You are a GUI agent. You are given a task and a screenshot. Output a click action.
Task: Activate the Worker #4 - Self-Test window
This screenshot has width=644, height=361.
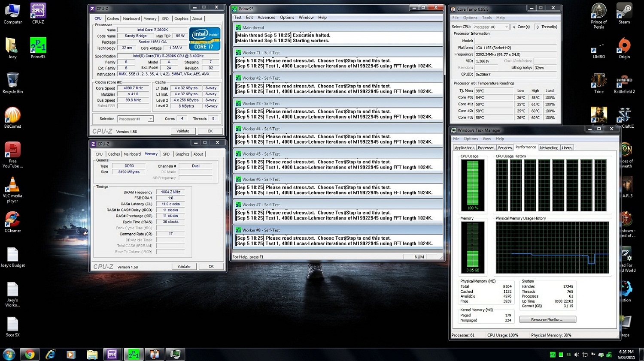pyautogui.click(x=338, y=129)
